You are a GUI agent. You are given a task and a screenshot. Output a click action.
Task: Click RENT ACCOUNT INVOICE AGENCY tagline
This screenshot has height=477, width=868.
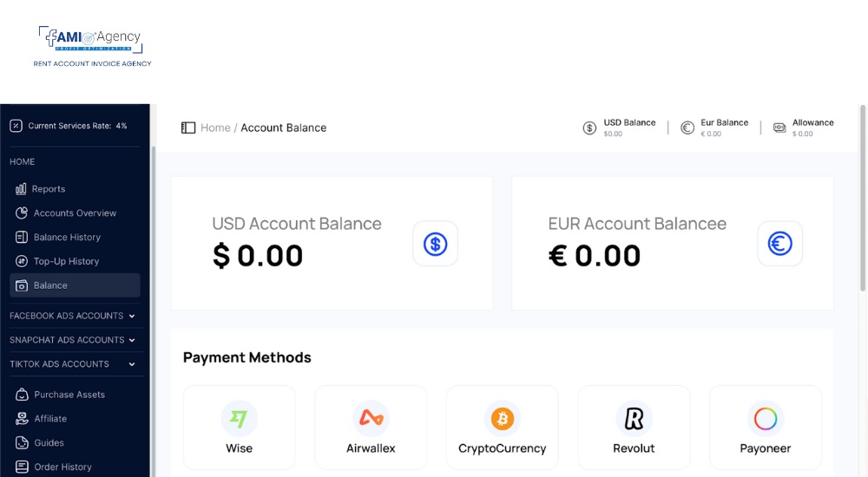[x=93, y=63]
